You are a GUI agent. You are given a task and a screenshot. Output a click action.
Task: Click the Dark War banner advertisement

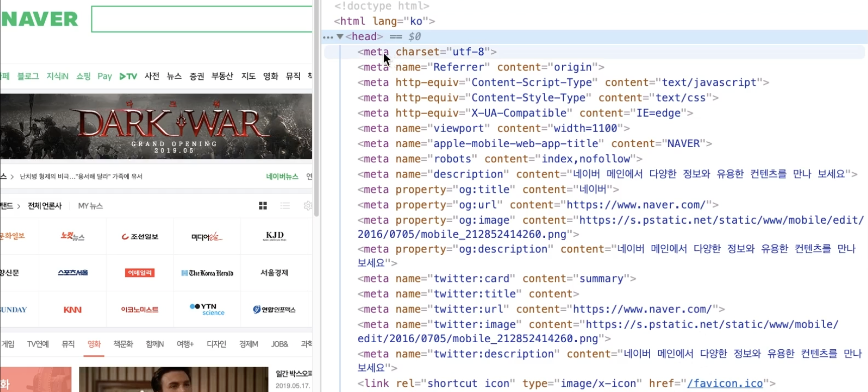(x=156, y=126)
